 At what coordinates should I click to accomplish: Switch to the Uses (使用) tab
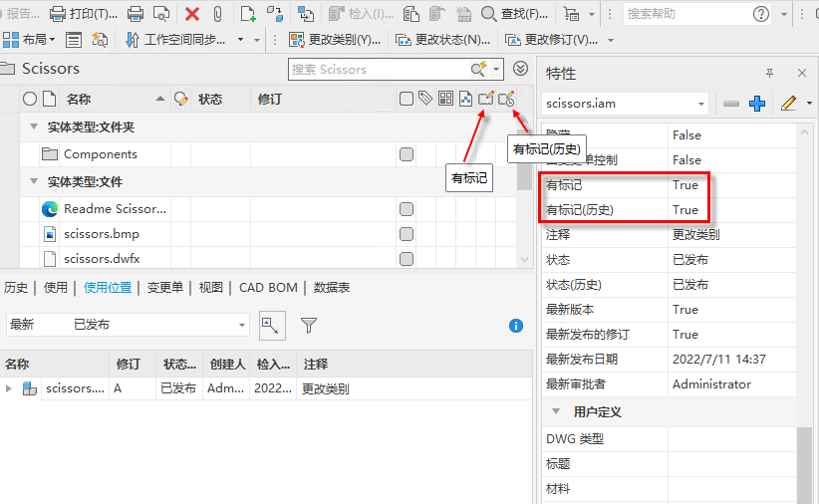56,287
